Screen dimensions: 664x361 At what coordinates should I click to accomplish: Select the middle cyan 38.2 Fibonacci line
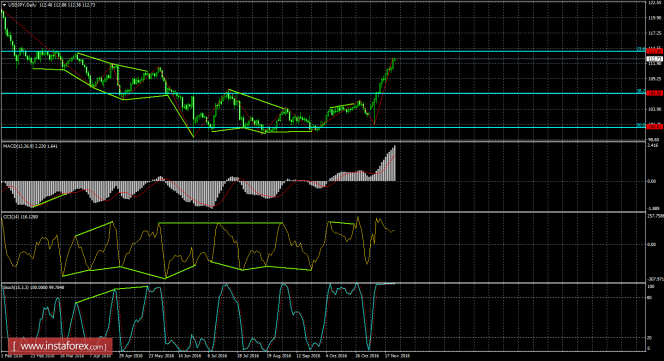click(x=323, y=93)
